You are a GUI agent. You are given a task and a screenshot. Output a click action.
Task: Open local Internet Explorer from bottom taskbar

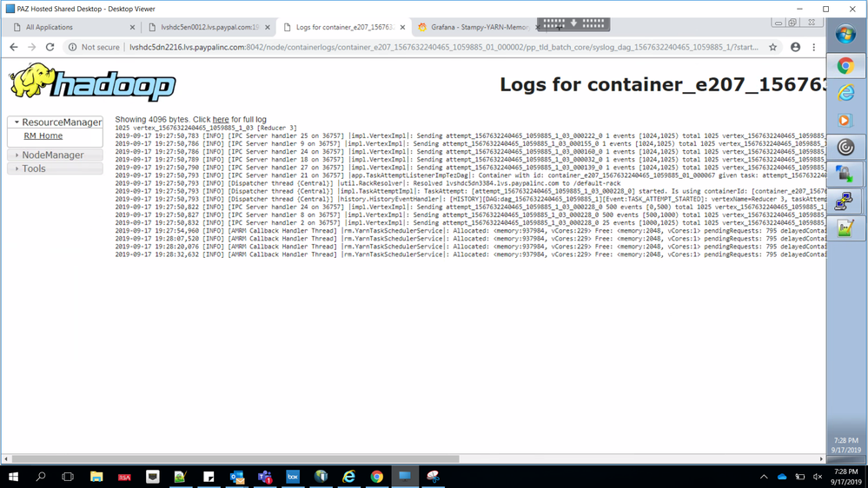pyautogui.click(x=348, y=477)
